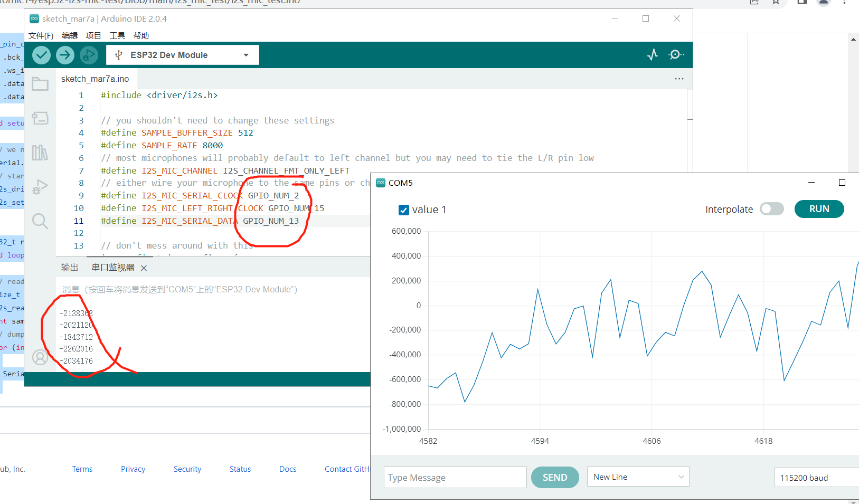The height and width of the screenshot is (504, 859).
Task: Maximize the Arduino IDE window
Action: [x=646, y=18]
